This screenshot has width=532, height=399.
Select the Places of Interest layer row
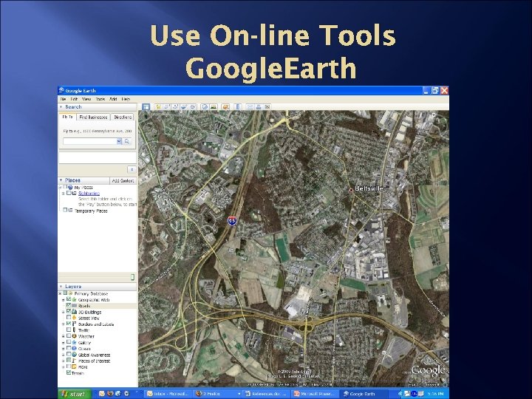[94, 361]
